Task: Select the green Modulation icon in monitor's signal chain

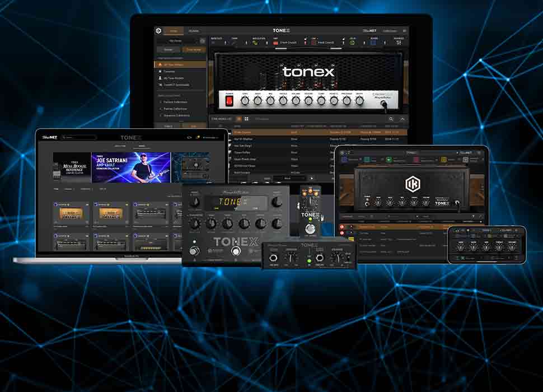Action: [x=255, y=43]
